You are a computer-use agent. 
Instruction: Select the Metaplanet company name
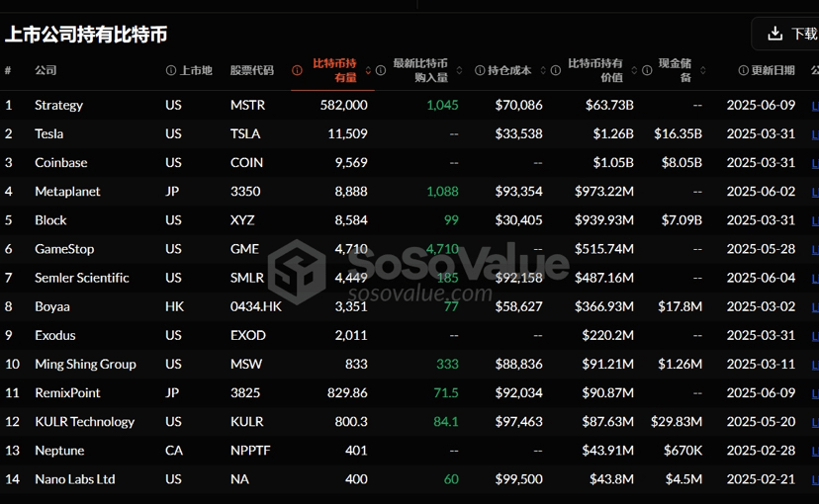[67, 192]
